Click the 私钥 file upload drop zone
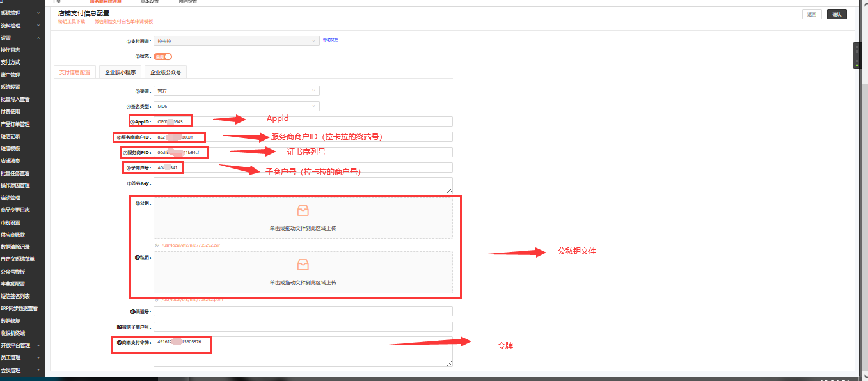The width and height of the screenshot is (868, 381). pyautogui.click(x=303, y=272)
